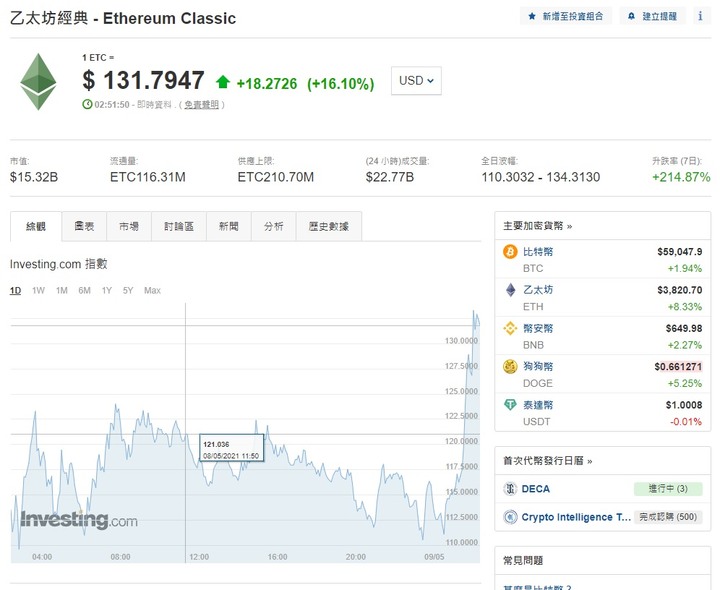Open the 歷史數據 historical data tab
720x590 pixels.
(x=329, y=226)
